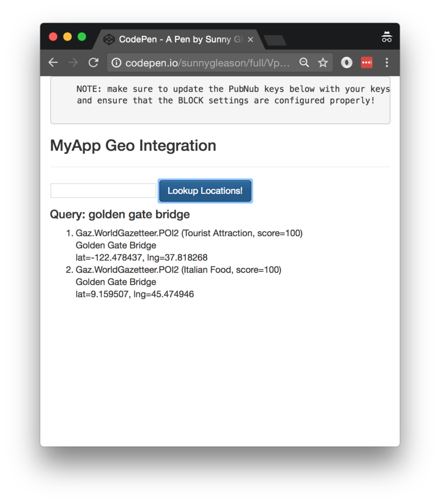This screenshot has height=504, width=440.
Task: Open site information icon beside URL
Action: click(x=116, y=63)
